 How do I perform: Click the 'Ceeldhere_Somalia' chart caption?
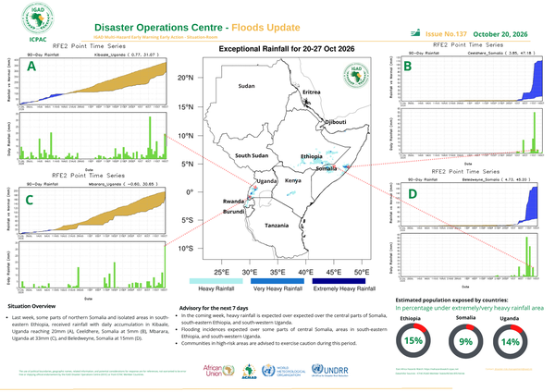click(501, 53)
